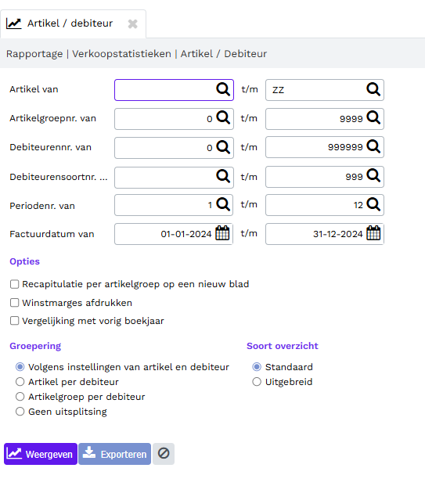Select Uitgebreid overview type
This screenshot has height=504, width=425.
[257, 382]
